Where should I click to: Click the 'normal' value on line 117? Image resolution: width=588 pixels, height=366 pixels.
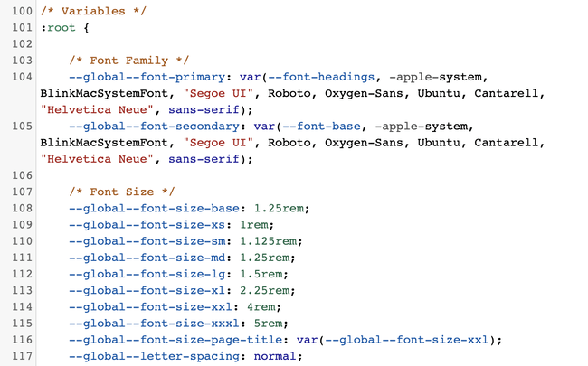tap(276, 356)
